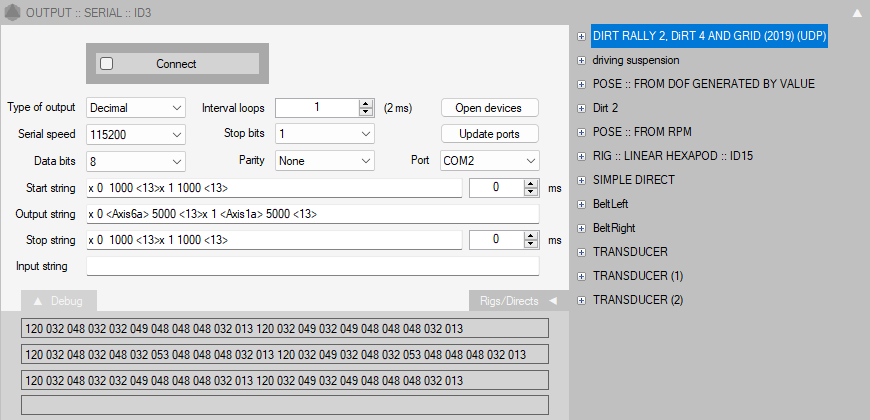Expand the BeltLeft tree node
The width and height of the screenshot is (870, 420).
(x=581, y=204)
